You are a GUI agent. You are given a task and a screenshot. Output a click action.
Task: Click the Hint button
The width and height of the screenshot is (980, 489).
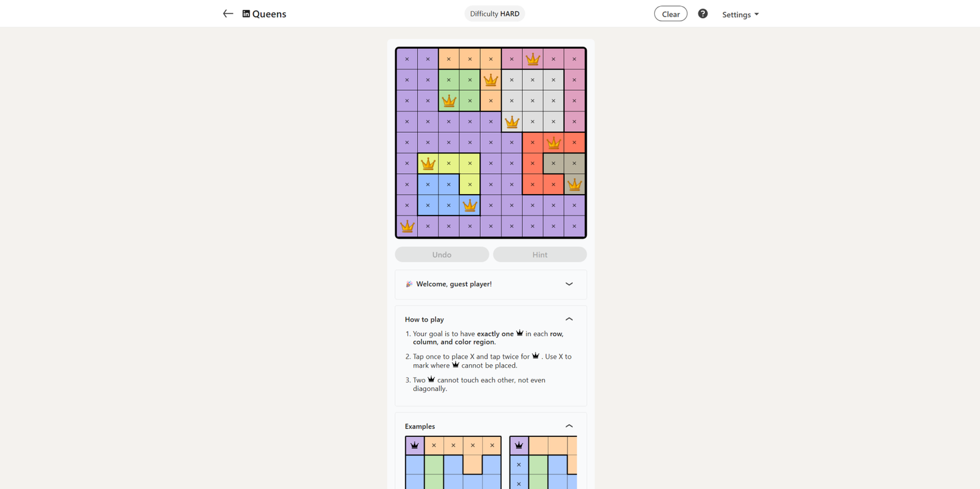pos(540,255)
